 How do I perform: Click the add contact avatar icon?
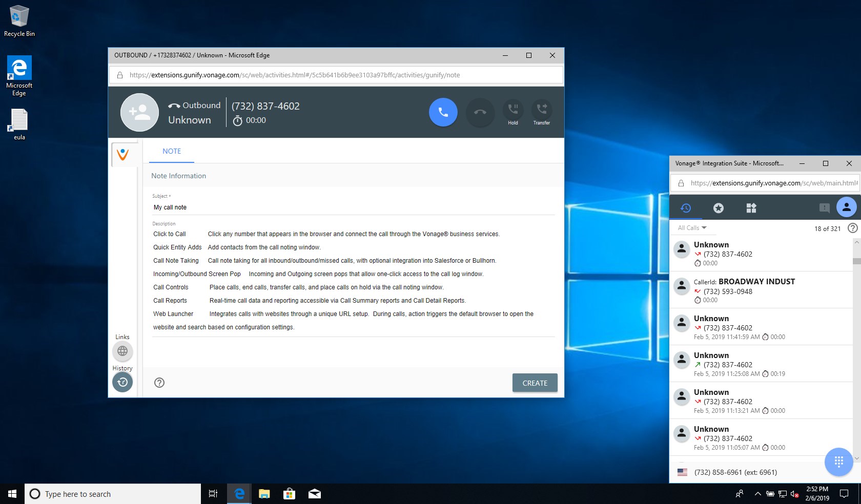139,112
